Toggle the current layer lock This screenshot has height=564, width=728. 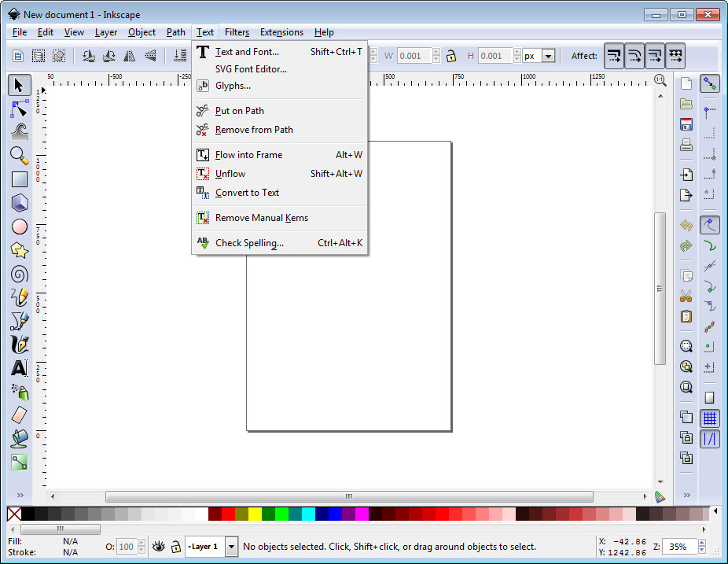(175, 547)
